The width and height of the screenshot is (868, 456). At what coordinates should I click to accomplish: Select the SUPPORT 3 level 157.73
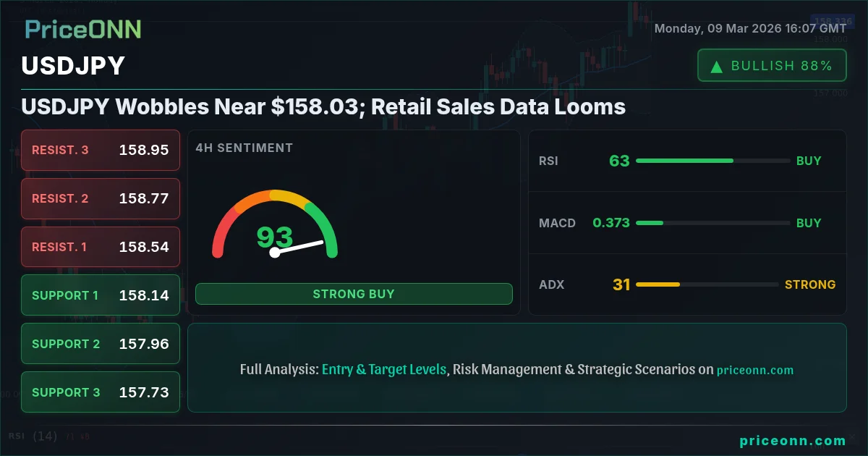point(101,392)
